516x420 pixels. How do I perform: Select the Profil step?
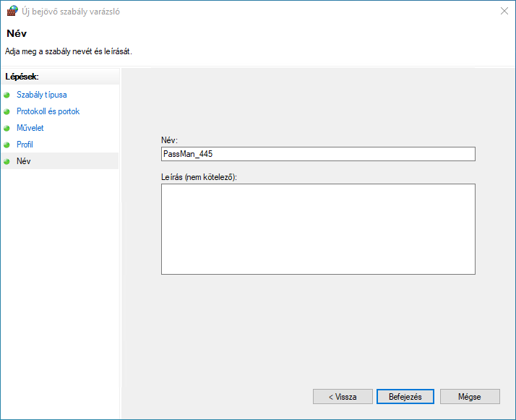click(x=25, y=145)
